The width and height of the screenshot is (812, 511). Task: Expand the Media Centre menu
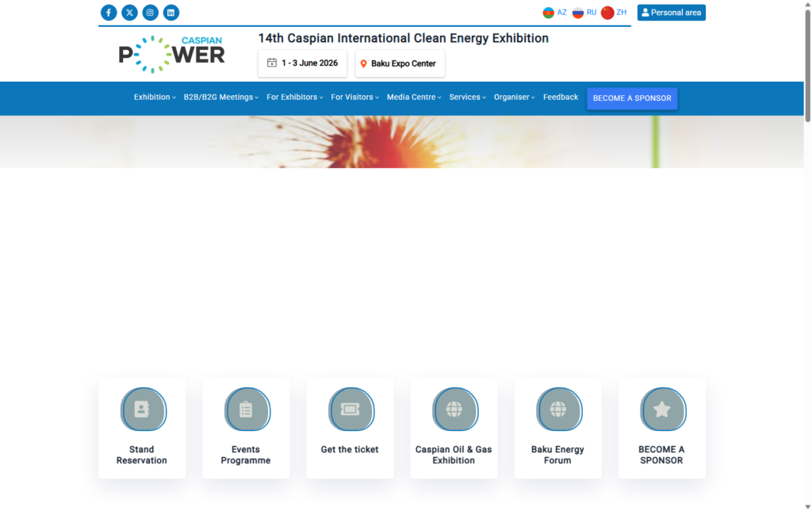pyautogui.click(x=411, y=97)
